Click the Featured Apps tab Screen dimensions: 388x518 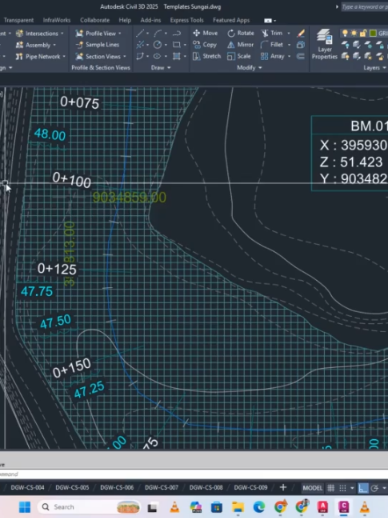[x=231, y=20]
